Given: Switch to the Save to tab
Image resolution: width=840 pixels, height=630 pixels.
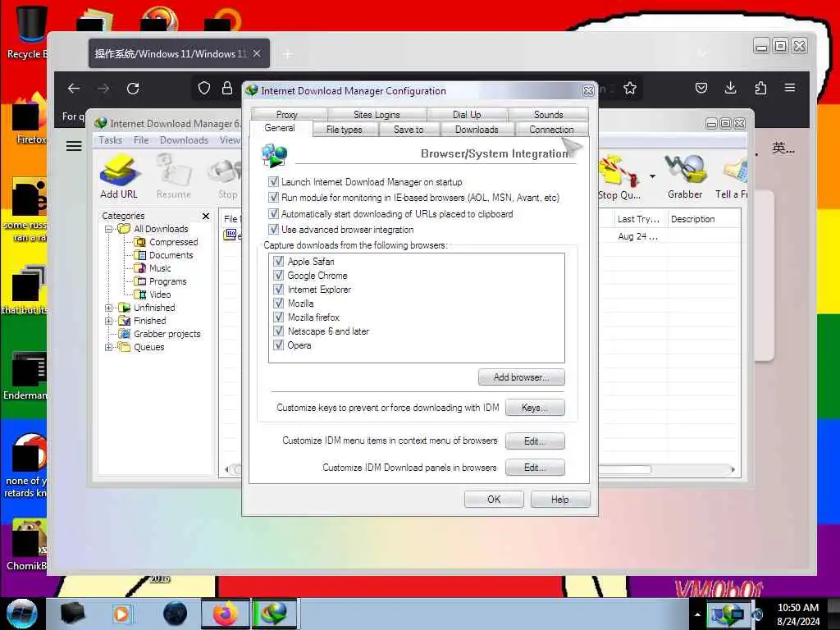Looking at the screenshot, I should 409,129.
